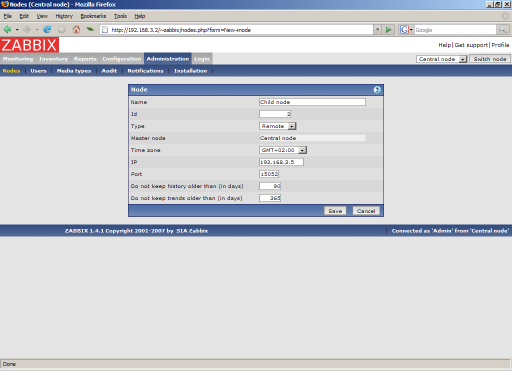Click the search magnifier icon

[502, 30]
